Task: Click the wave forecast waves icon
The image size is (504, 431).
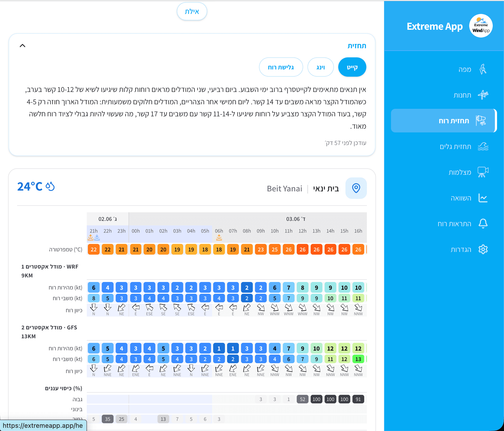Action: (x=483, y=146)
